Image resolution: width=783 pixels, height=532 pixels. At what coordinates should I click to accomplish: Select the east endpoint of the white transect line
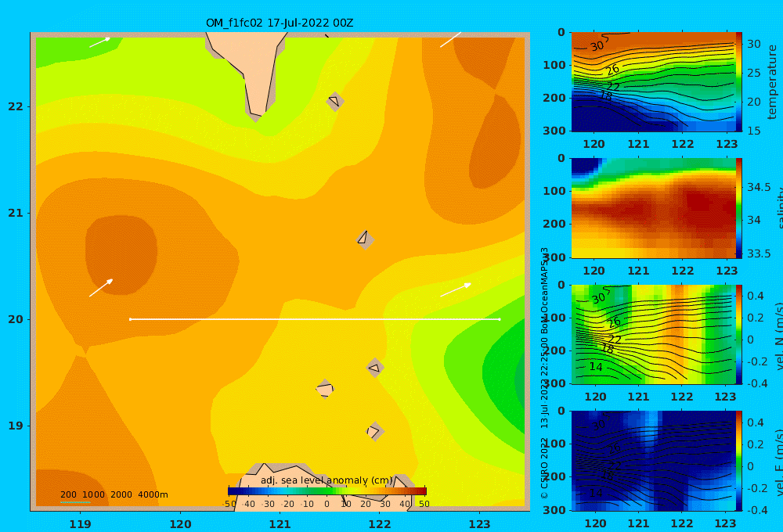[x=500, y=319]
